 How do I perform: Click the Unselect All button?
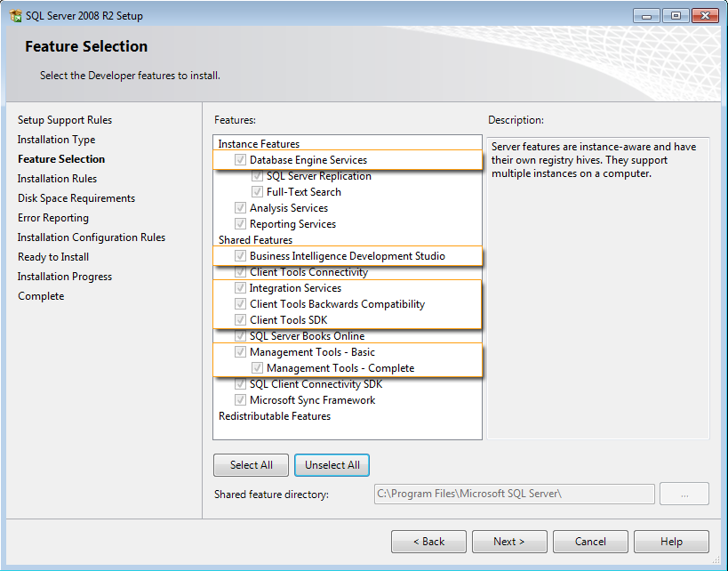332,465
